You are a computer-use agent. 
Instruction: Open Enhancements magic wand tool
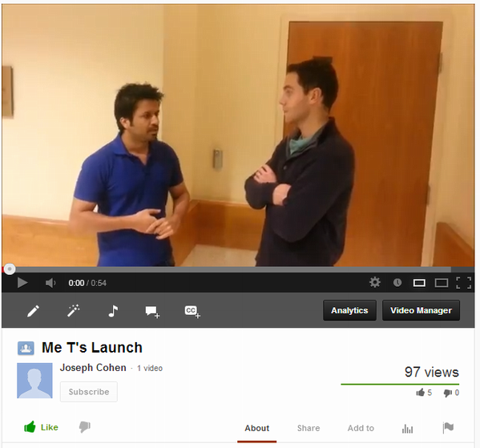tap(74, 310)
